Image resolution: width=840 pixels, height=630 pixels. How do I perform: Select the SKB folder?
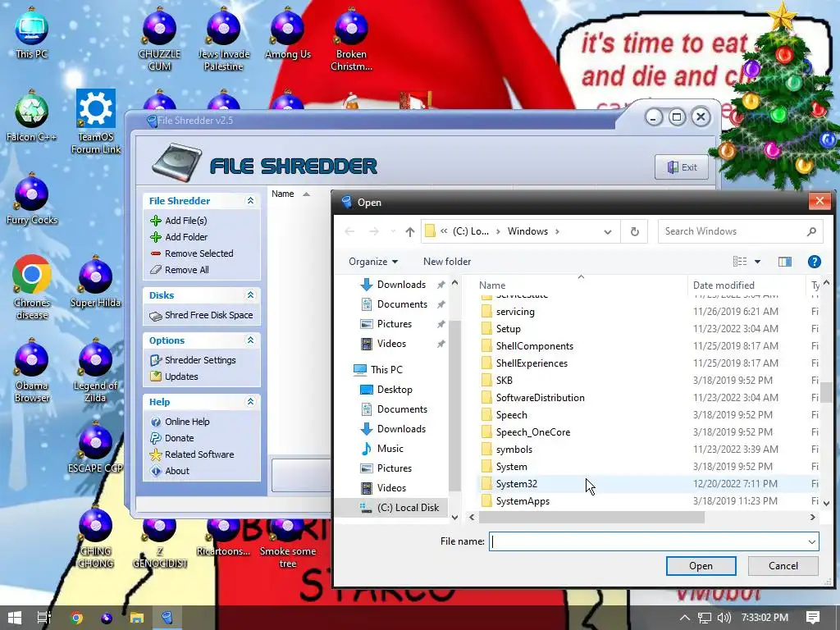504,381
